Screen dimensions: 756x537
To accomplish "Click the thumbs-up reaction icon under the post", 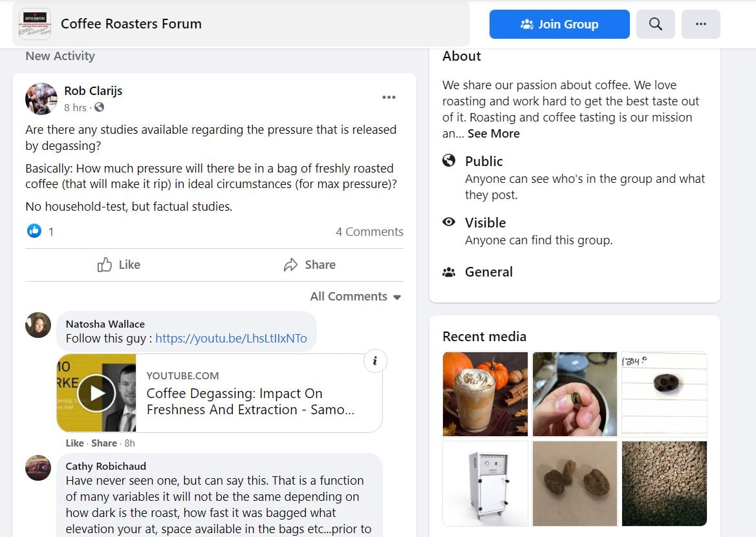I will (34, 231).
